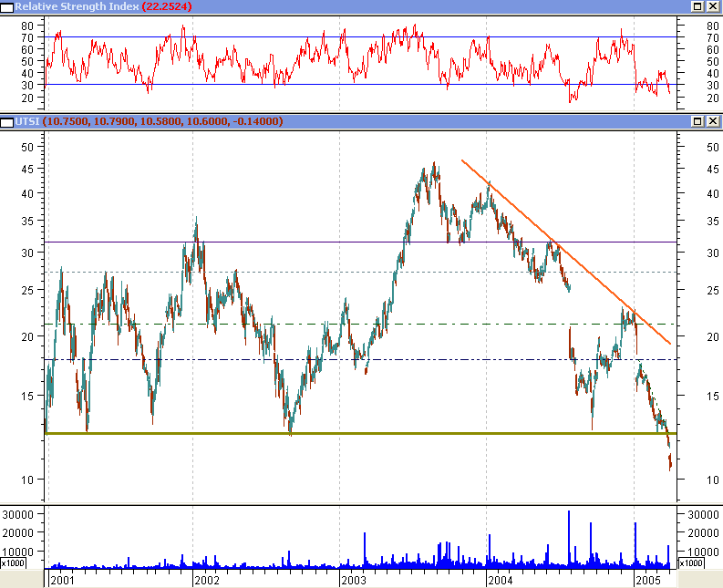Select the green dash-dot horizontal line
This screenshot has width=723, height=588.
click(x=360, y=325)
